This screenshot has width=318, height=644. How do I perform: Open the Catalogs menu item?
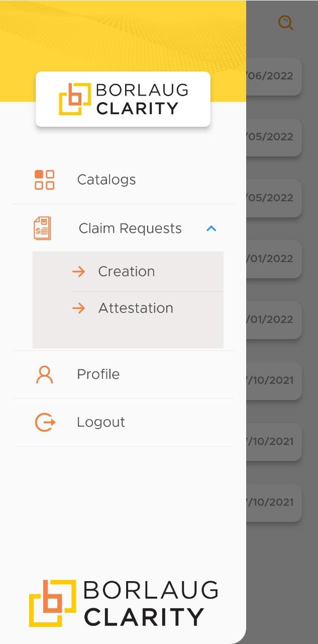click(107, 180)
